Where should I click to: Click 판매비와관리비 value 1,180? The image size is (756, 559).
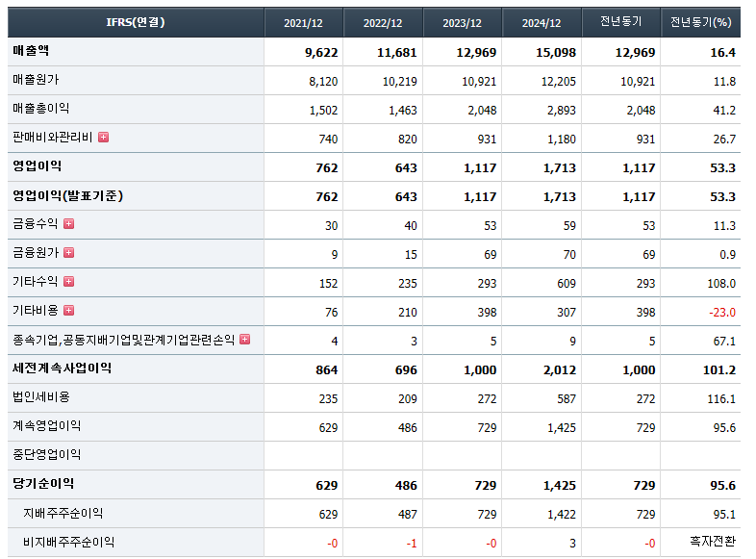(x=562, y=140)
